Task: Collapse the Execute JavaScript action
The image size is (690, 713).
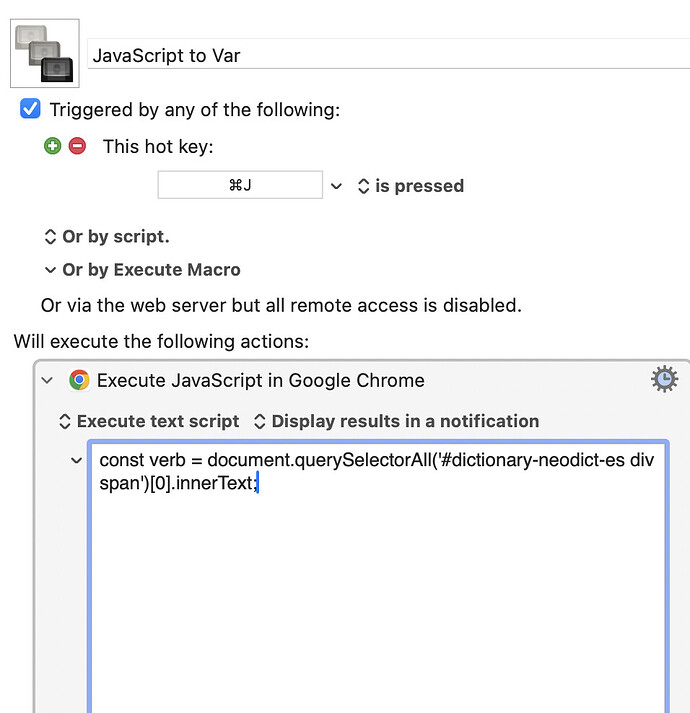Action: pos(47,380)
